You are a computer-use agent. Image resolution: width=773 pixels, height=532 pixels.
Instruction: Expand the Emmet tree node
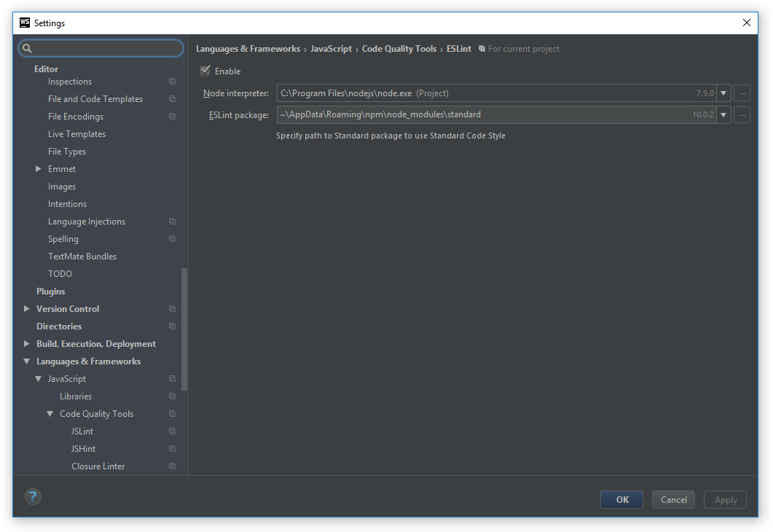(x=39, y=168)
